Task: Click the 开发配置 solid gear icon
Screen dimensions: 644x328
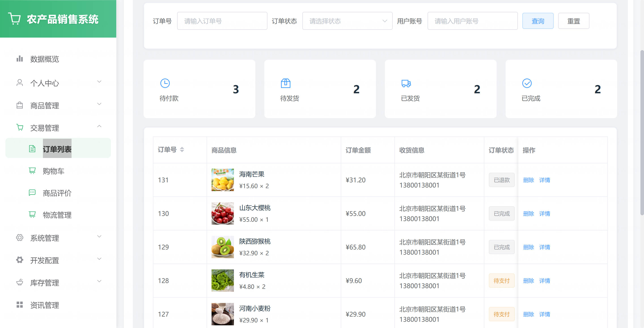Action: click(19, 260)
